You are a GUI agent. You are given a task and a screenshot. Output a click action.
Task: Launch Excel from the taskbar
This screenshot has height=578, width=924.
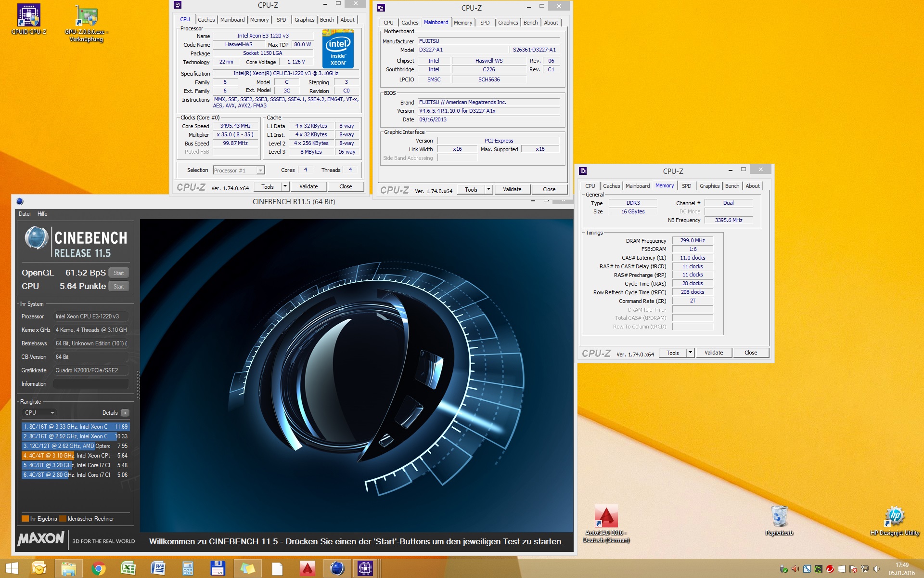pyautogui.click(x=128, y=568)
